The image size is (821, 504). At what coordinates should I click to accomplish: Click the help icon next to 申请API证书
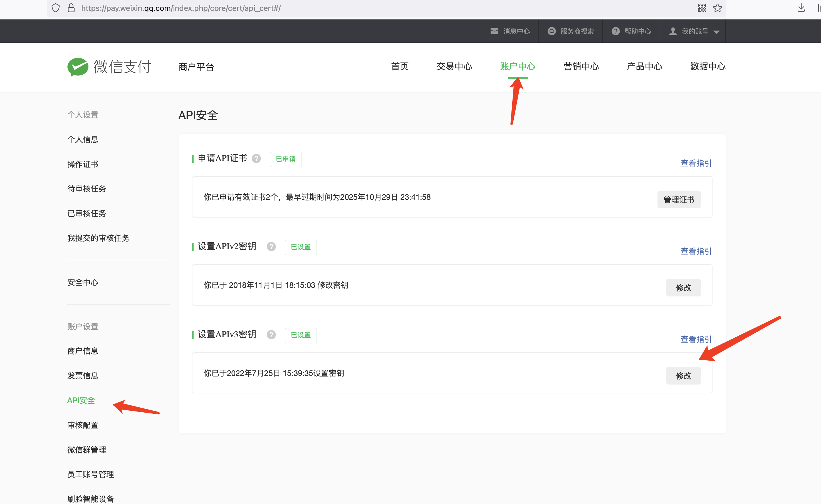[x=256, y=159]
